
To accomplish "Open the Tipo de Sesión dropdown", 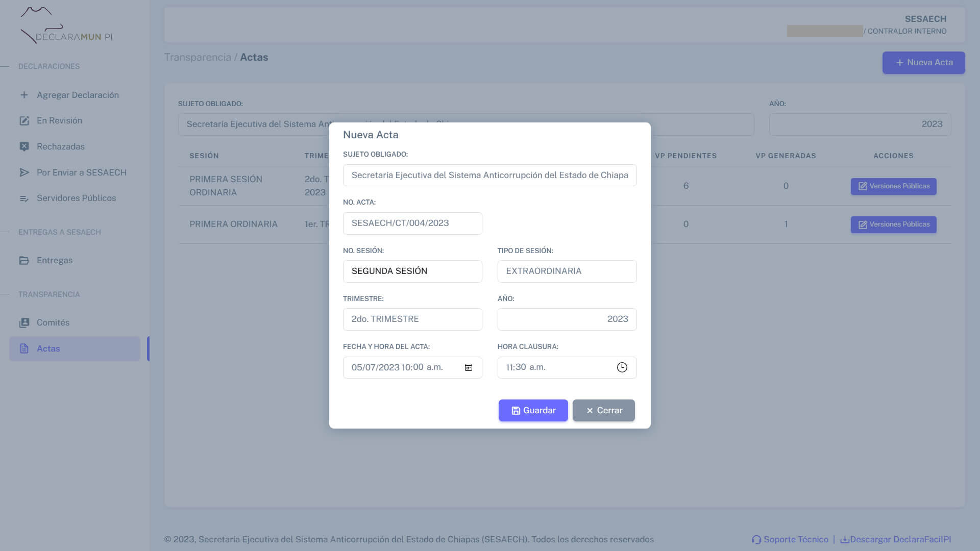I will click(x=567, y=271).
